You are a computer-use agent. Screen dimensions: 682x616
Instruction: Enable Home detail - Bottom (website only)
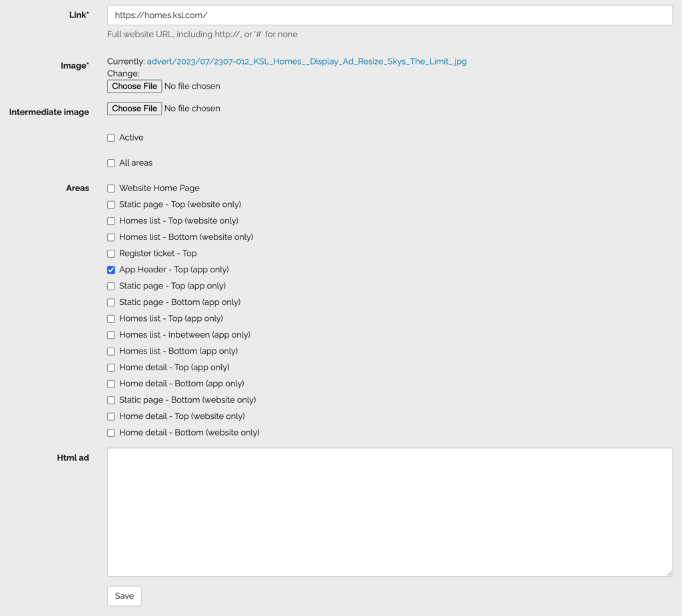[x=111, y=432]
